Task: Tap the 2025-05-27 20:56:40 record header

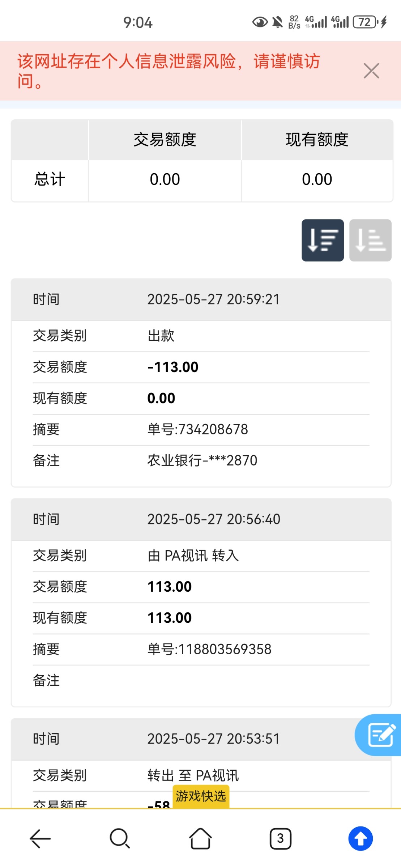Action: point(201,519)
